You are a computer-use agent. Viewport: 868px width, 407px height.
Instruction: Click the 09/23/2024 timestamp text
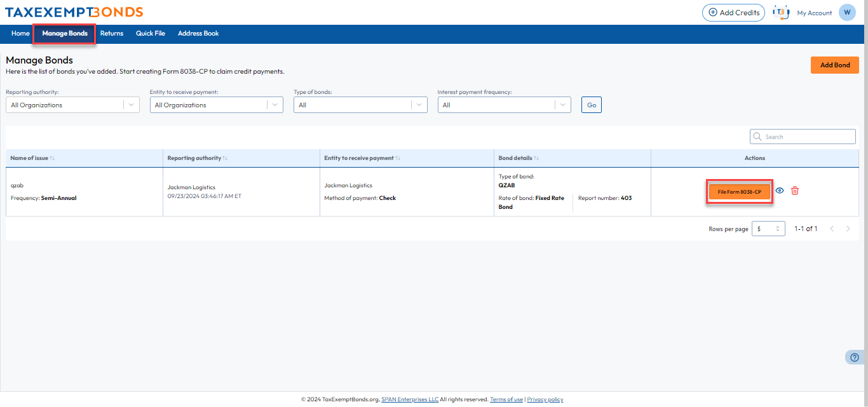click(204, 196)
